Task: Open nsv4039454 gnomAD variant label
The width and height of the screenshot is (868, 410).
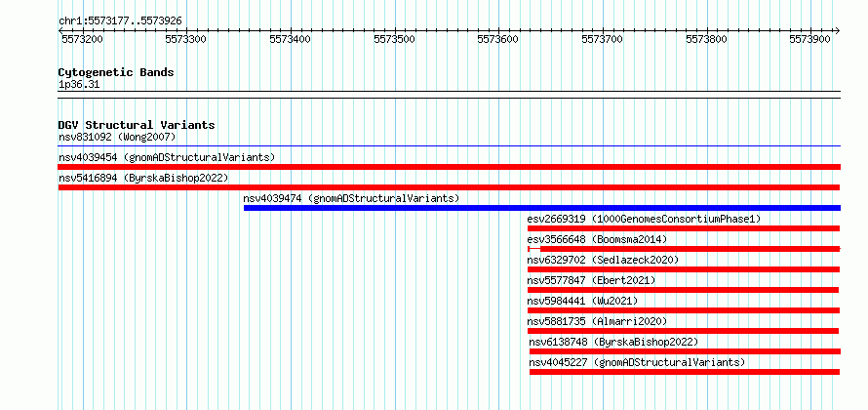Action: point(167,157)
